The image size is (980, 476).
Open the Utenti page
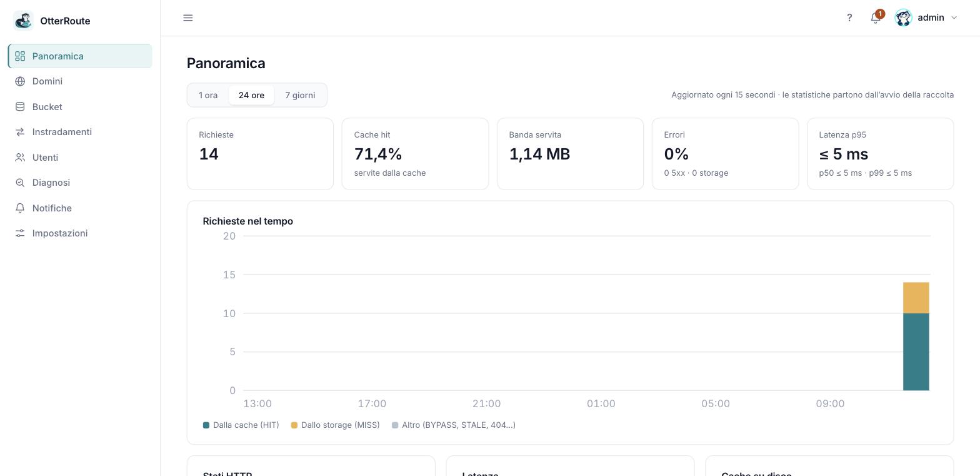(x=80, y=158)
